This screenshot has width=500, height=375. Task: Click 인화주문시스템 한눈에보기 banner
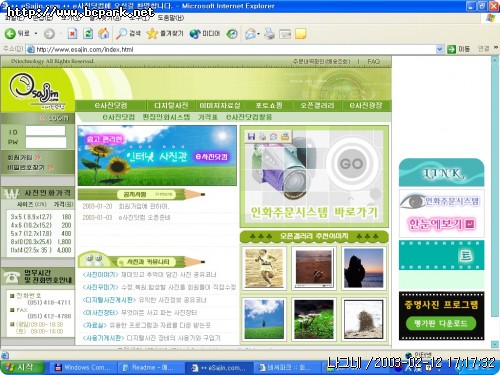(x=441, y=213)
